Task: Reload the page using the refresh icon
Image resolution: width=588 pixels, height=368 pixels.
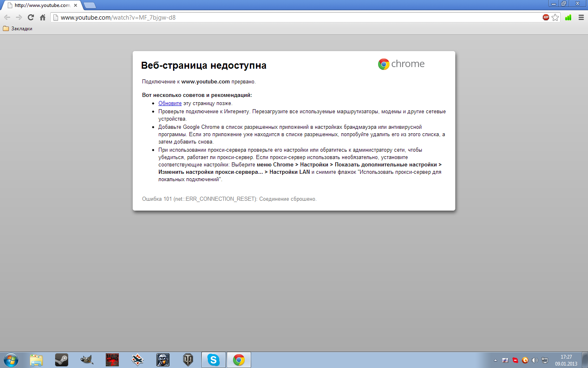Action: [31, 17]
